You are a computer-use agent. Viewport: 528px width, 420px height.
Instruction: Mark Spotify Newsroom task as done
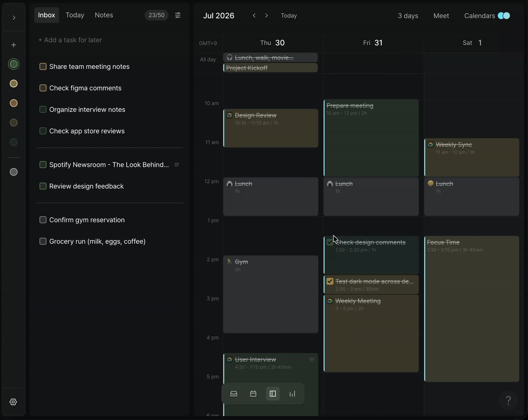43,165
